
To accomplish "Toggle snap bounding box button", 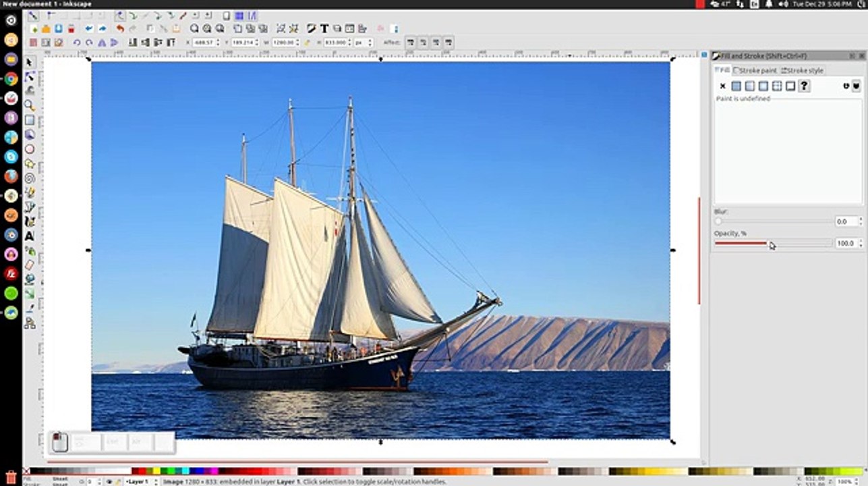I will 51,16.
